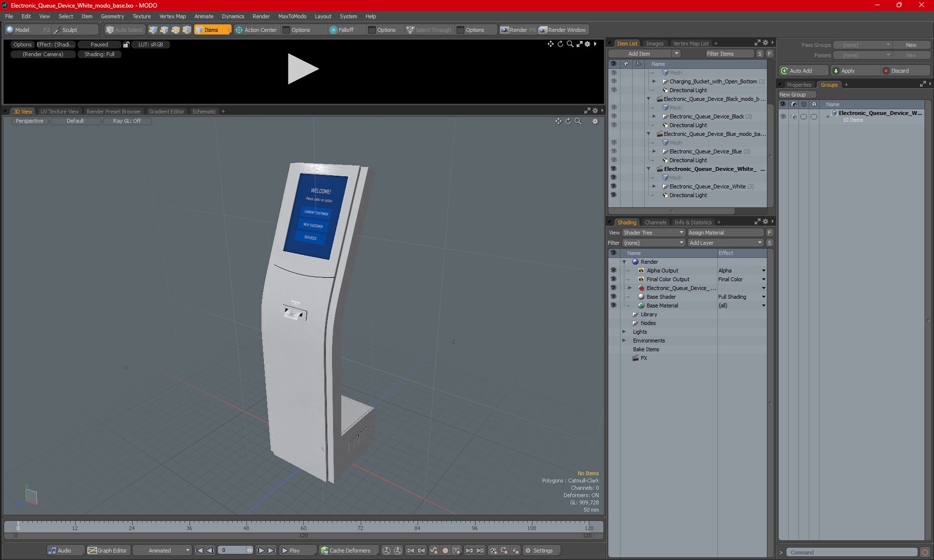The image size is (934, 560).
Task: Click the render preview zoom magnifier
Action: 570,44
